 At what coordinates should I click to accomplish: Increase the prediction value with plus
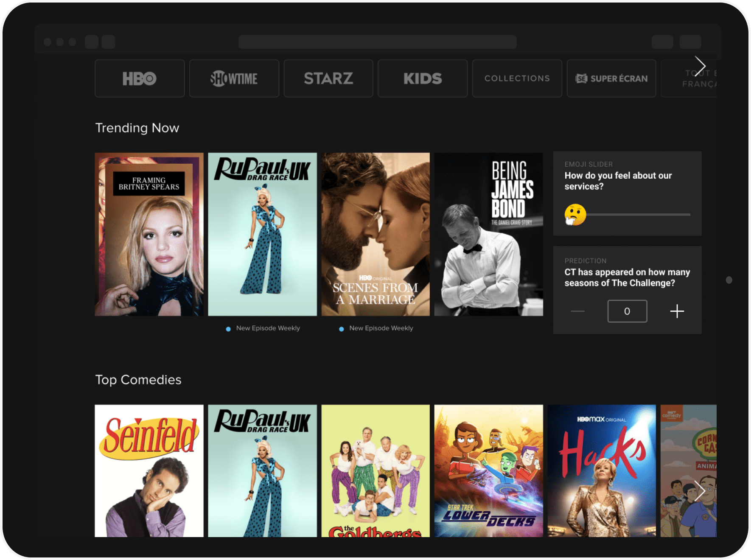click(677, 311)
